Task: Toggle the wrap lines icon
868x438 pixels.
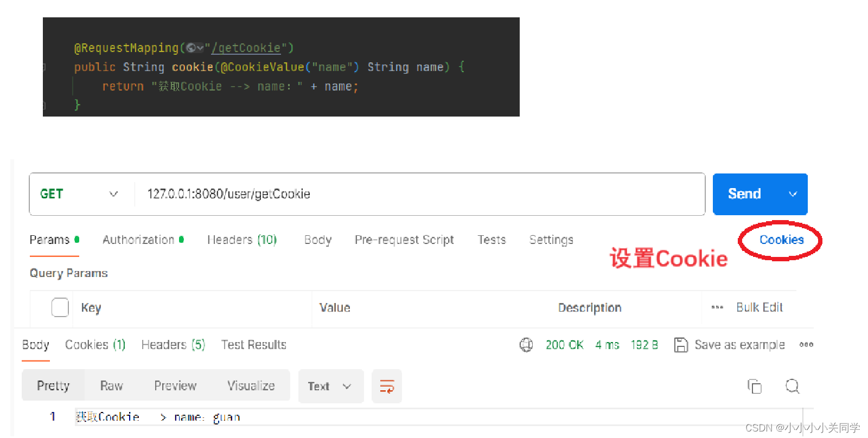Action: tap(387, 386)
